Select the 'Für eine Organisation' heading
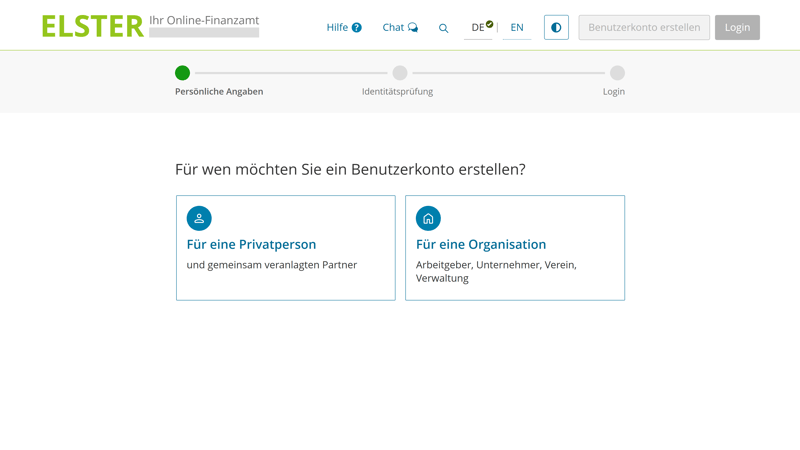Viewport: 800px width, 450px height. [481, 244]
